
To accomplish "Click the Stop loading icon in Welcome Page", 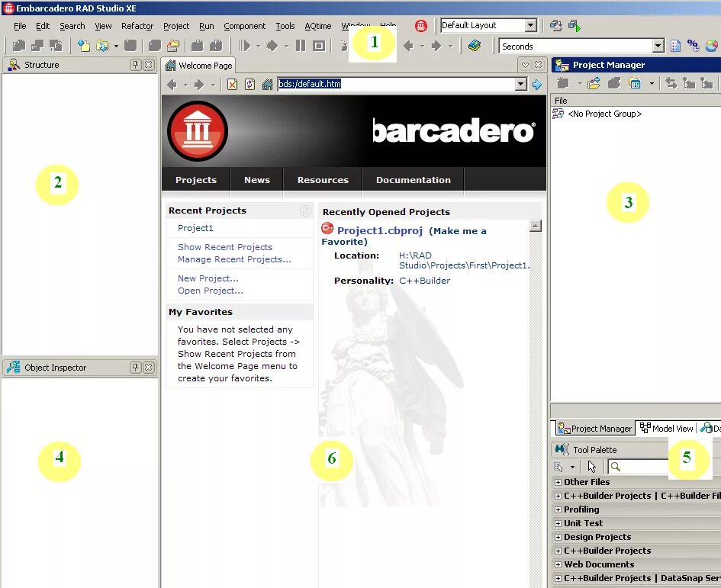I will [232, 84].
